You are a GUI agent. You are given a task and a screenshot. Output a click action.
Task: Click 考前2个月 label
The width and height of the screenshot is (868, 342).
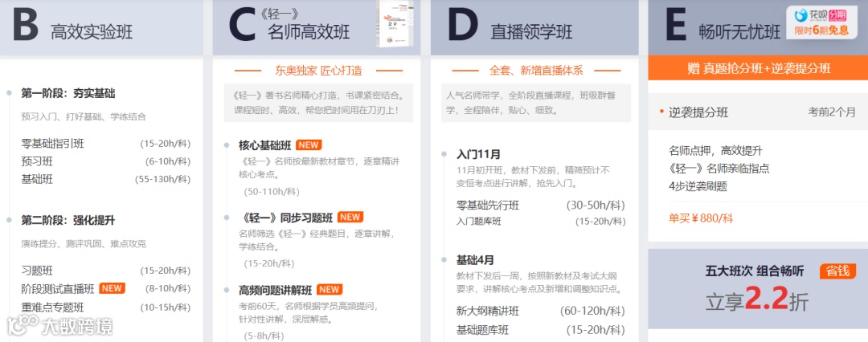[x=832, y=112]
